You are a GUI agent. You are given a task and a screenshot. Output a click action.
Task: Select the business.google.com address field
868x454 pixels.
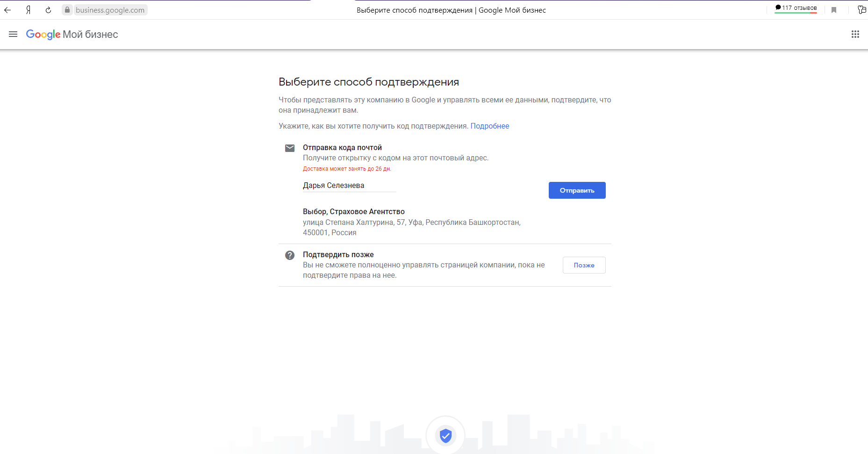point(110,10)
